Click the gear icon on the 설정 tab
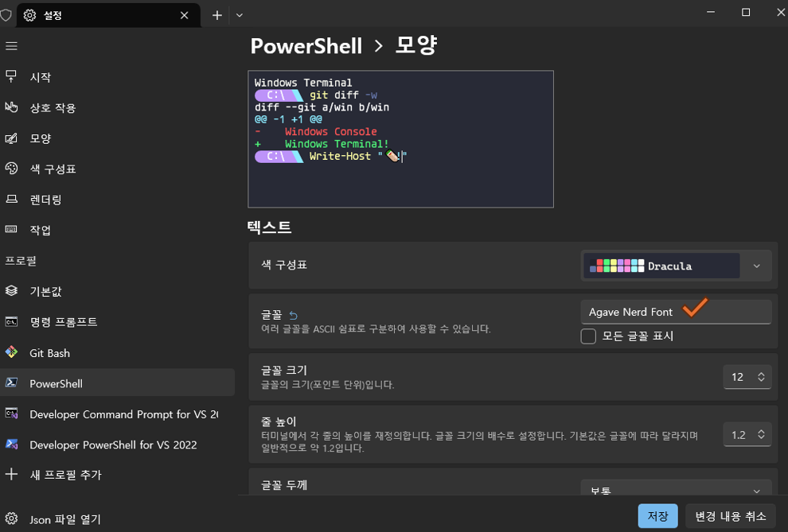This screenshot has height=532, width=788. 29,16
